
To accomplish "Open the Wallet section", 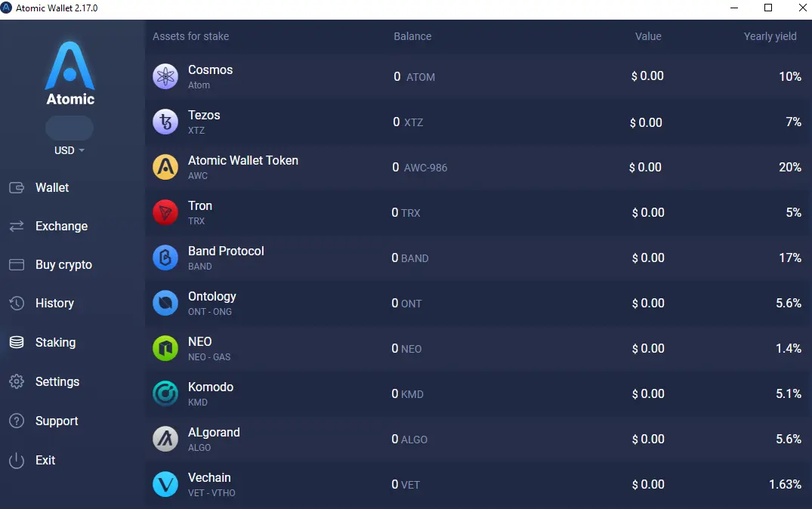I will click(x=52, y=187).
